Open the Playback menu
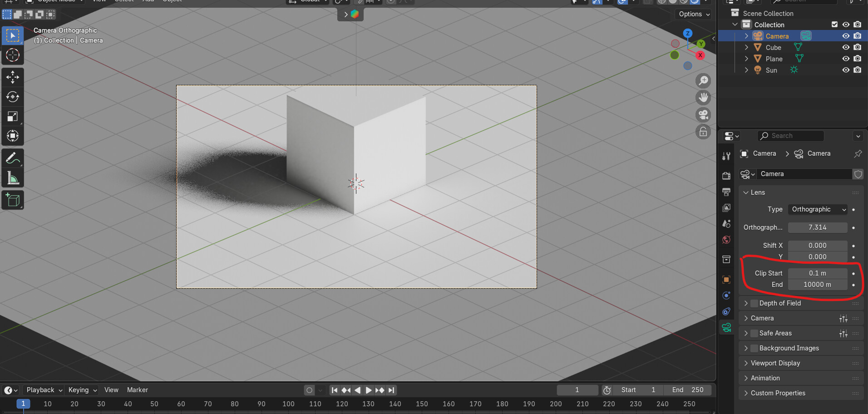This screenshot has height=414, width=868. pos(44,390)
